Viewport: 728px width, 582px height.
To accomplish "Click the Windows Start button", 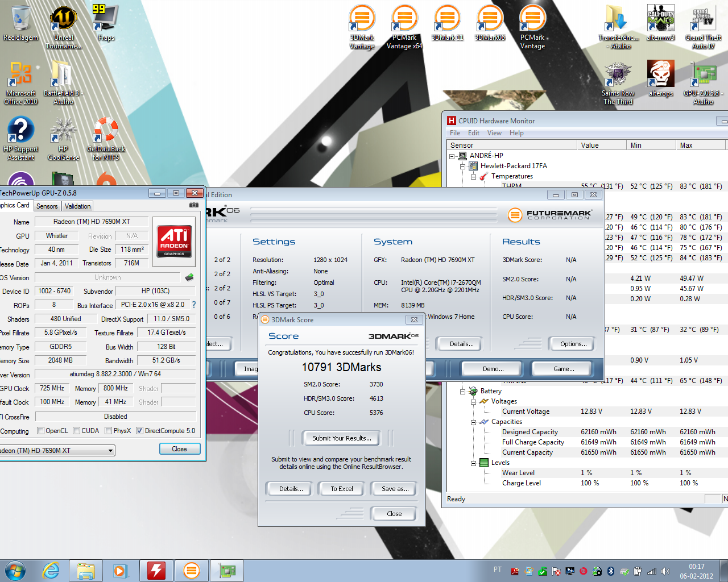I will pyautogui.click(x=15, y=571).
